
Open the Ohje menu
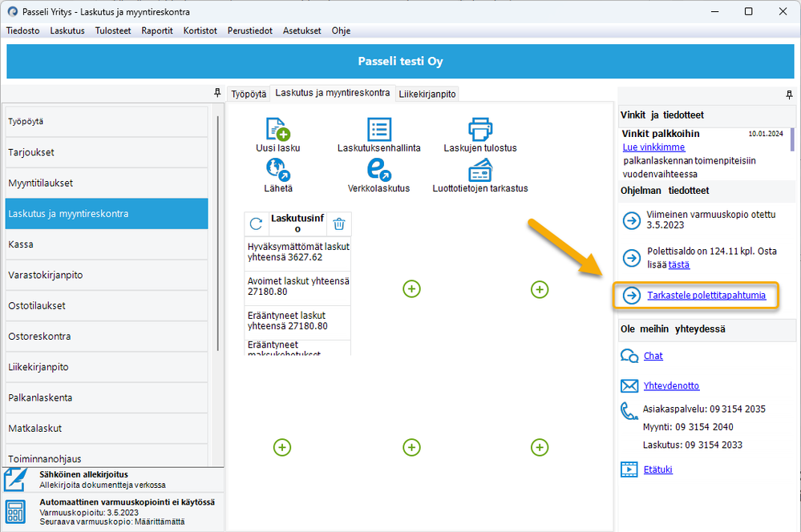pyautogui.click(x=342, y=30)
